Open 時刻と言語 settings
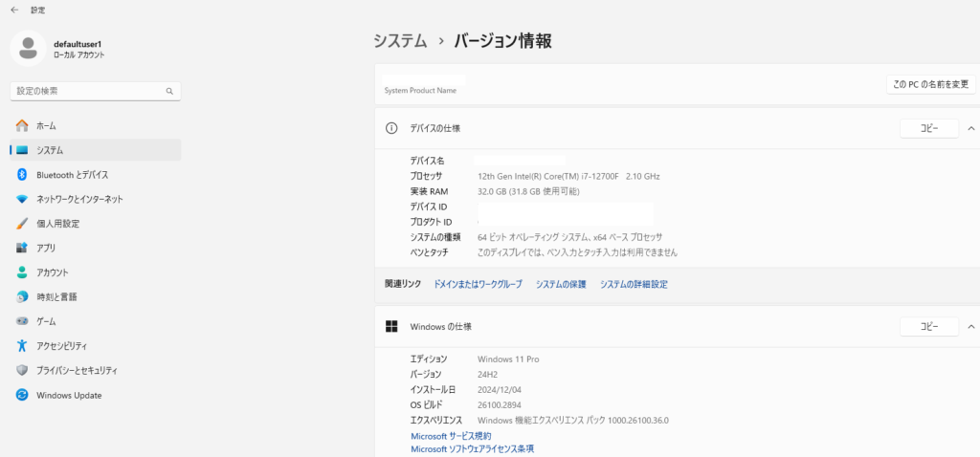This screenshot has height=457, width=980. (56, 296)
